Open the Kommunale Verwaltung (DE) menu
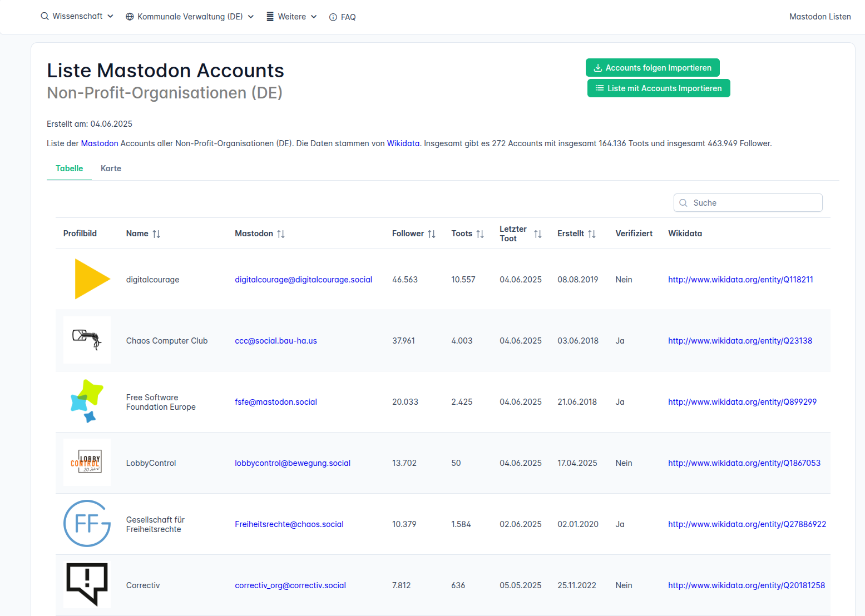865x616 pixels. click(x=190, y=17)
